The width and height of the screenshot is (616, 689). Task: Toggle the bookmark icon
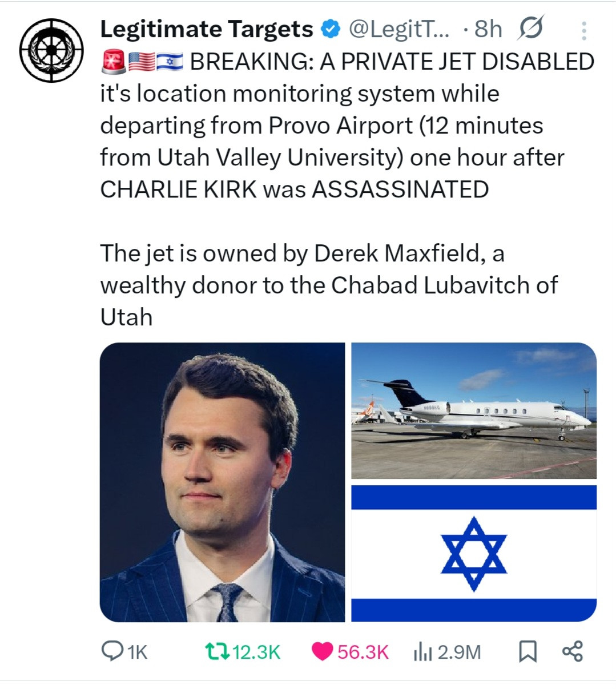[x=528, y=651]
